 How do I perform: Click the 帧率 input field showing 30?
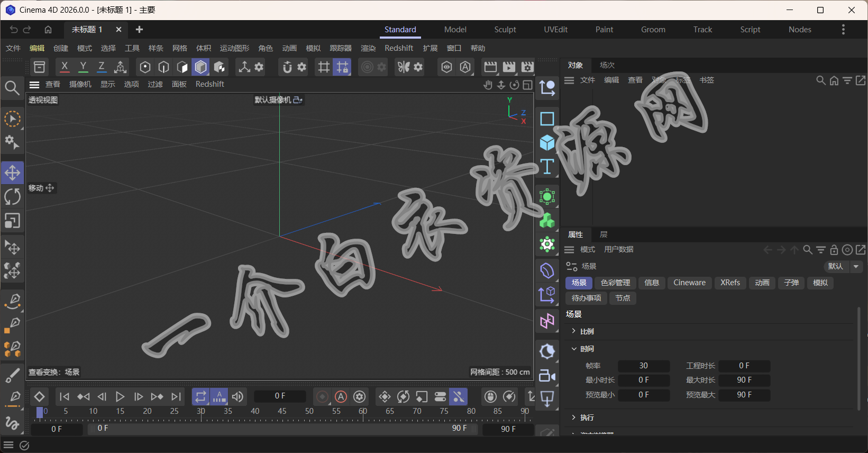pyautogui.click(x=643, y=366)
